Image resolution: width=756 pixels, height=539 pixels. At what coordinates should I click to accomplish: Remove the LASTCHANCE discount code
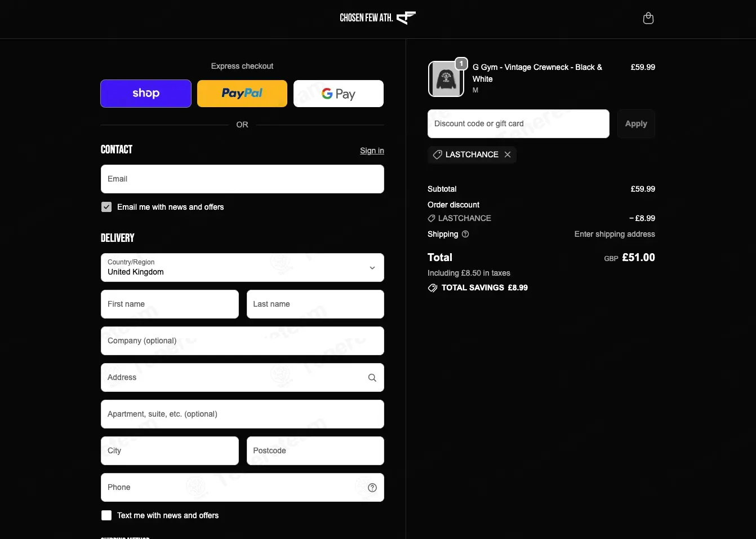pos(508,154)
